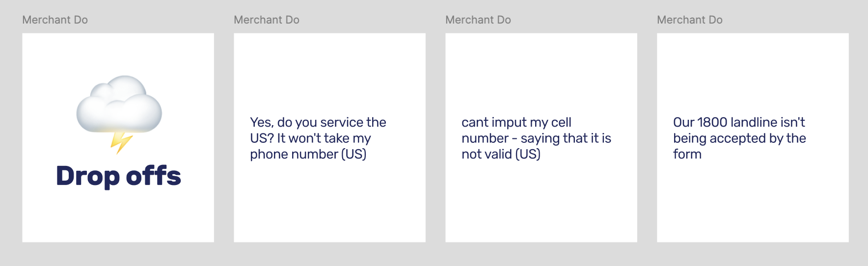The width and height of the screenshot is (868, 266).
Task: Click the word "Drop" in the heading
Action: pyautogui.click(x=87, y=177)
